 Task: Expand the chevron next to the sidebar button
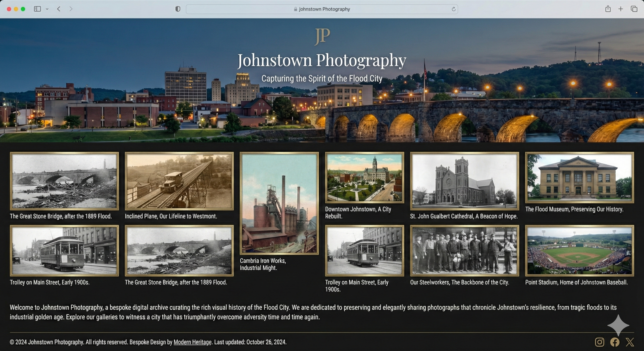48,9
